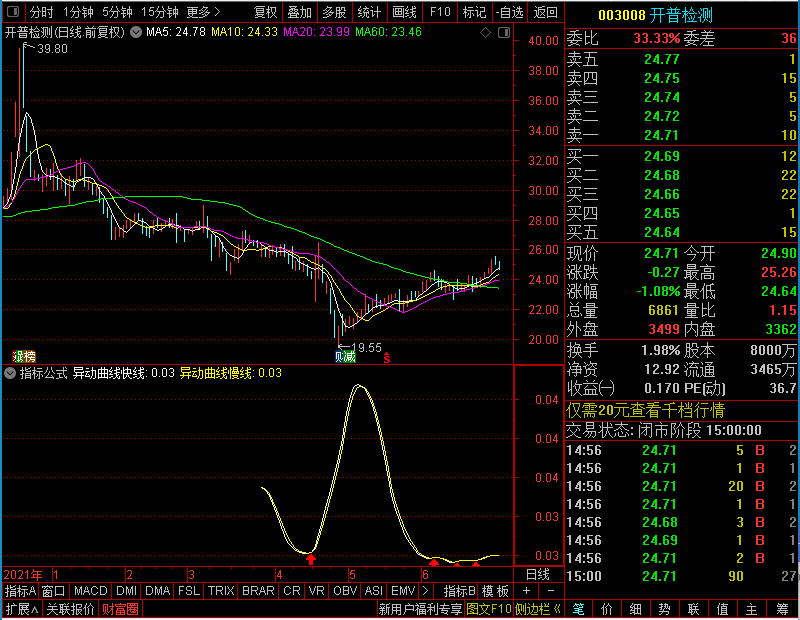
Task: Open 图文F10 info page
Action: (x=489, y=609)
